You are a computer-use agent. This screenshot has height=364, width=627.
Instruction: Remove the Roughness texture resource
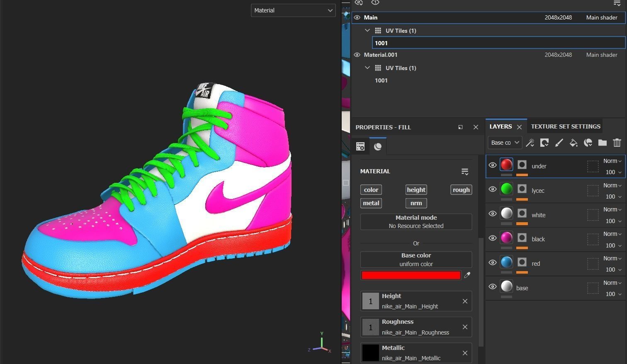[x=465, y=327]
